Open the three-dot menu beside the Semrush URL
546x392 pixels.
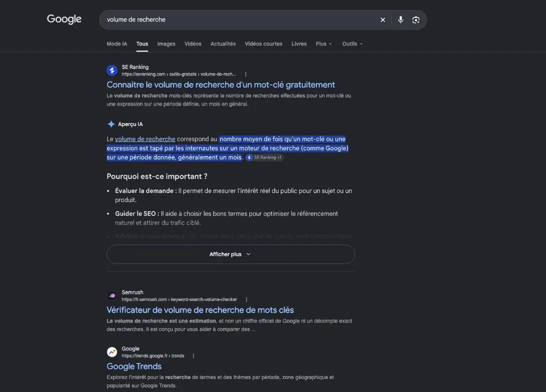point(247,299)
